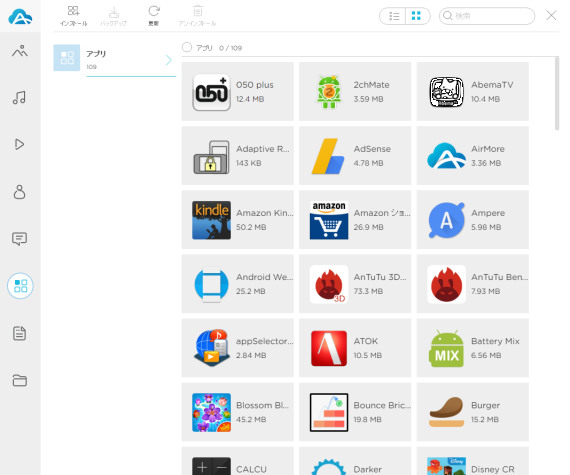Select the AnTuTu 3D app icon
Screen dimensions: 570x475
coord(329,285)
